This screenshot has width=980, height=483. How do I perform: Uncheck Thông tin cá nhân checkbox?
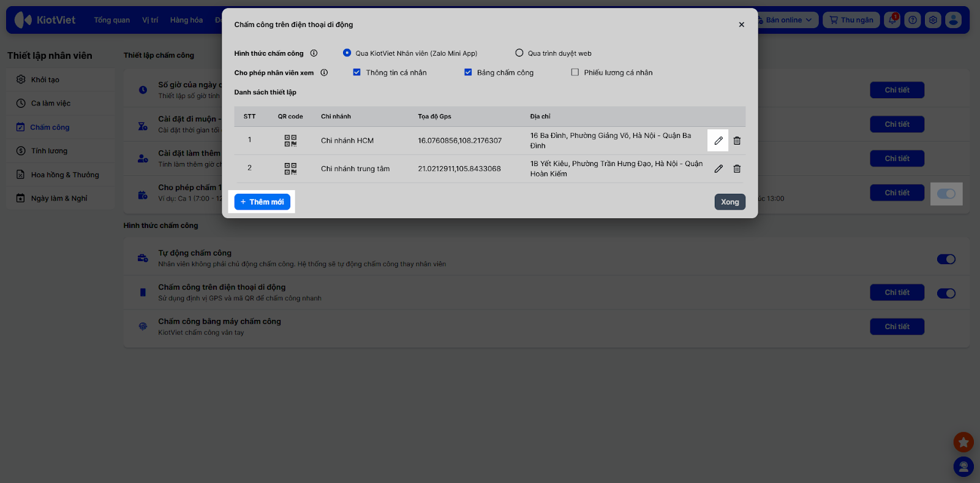[x=356, y=72]
